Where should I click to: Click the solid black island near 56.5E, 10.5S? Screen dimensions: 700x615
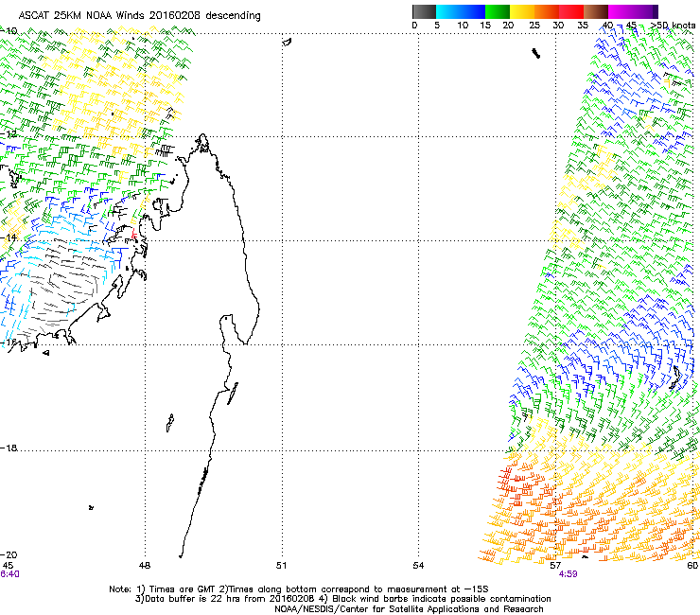pos(535,54)
